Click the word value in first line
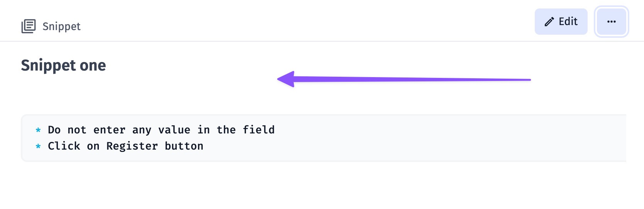Image resolution: width=644 pixels, height=209 pixels. click(x=174, y=130)
